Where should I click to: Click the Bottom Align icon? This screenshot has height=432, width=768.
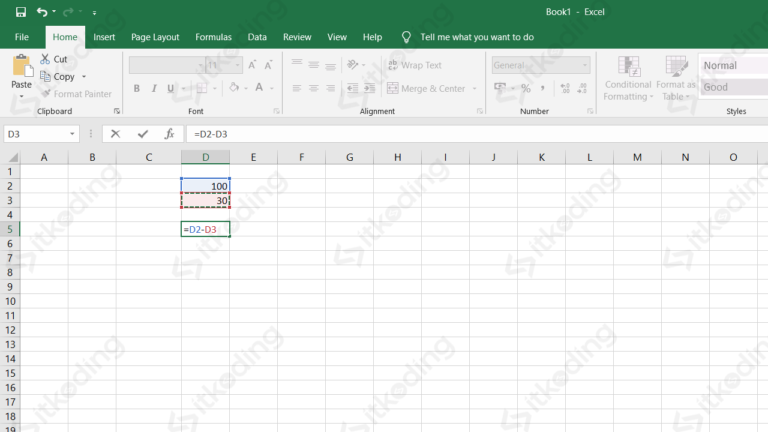pyautogui.click(x=331, y=65)
